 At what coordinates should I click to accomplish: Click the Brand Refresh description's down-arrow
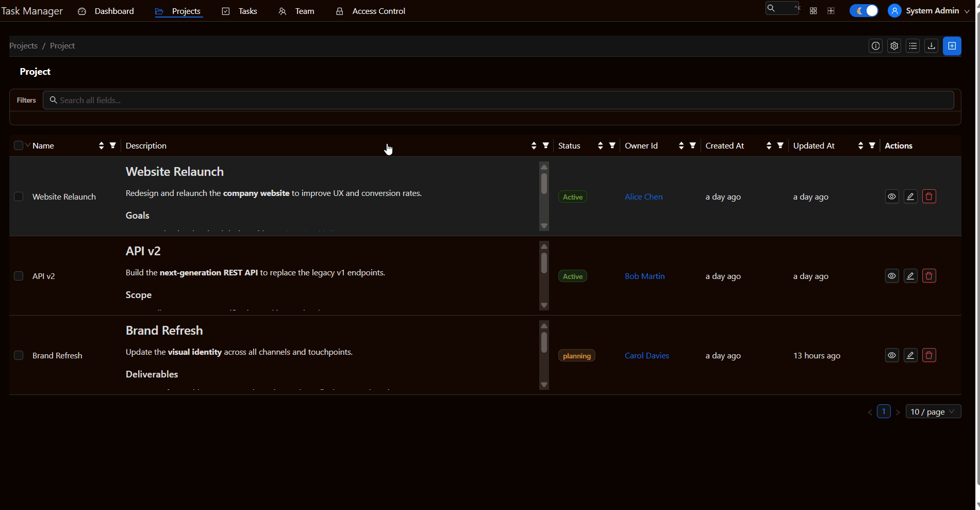pyautogui.click(x=544, y=385)
